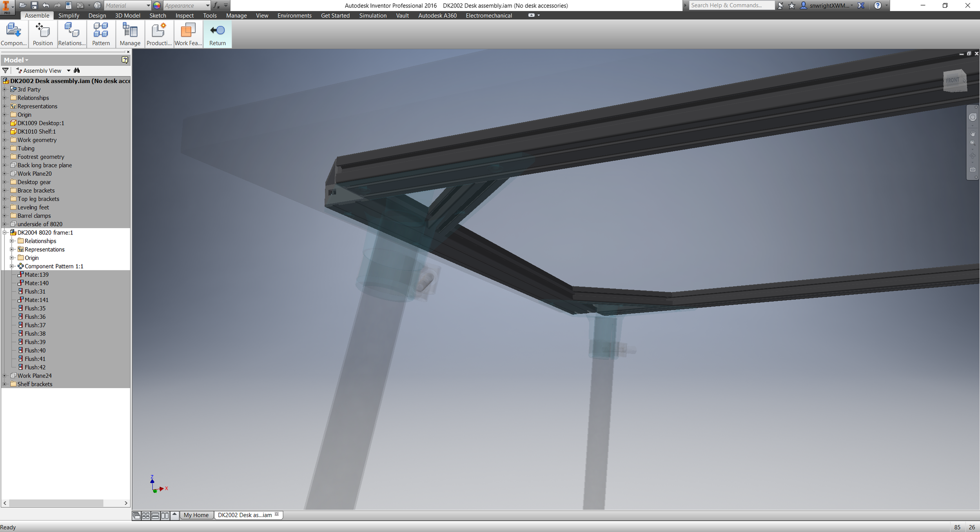Open the Work Features ribbon panel
The height and width of the screenshot is (532, 980).
click(188, 34)
